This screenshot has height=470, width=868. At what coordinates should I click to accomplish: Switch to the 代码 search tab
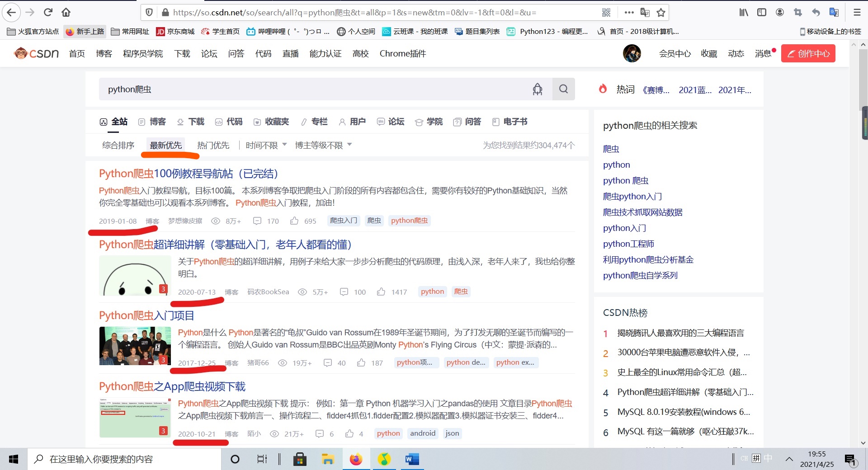[x=229, y=122]
